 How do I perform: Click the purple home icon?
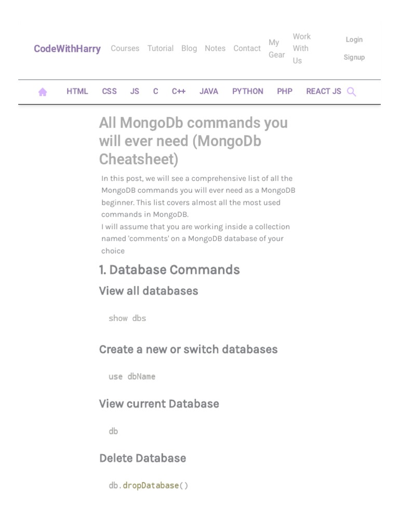coord(43,92)
